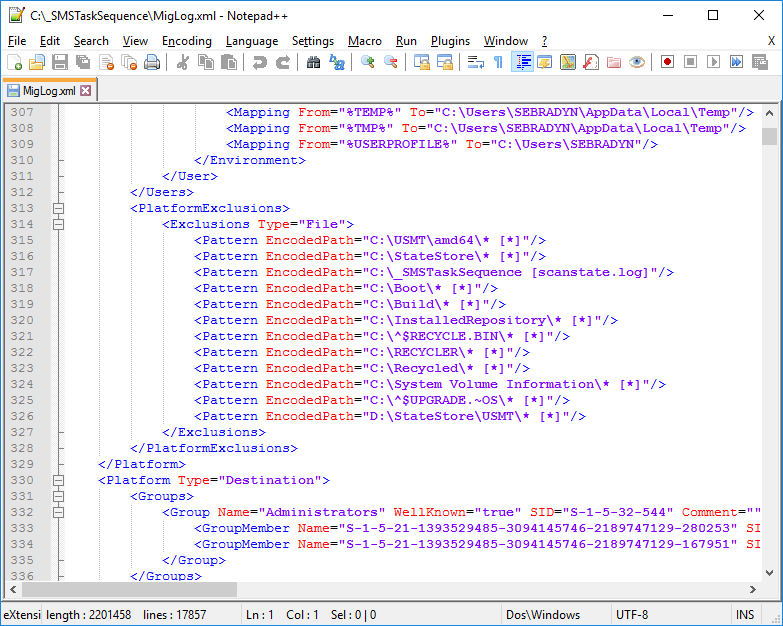
Task: Open the ? help menu
Action: pos(544,41)
